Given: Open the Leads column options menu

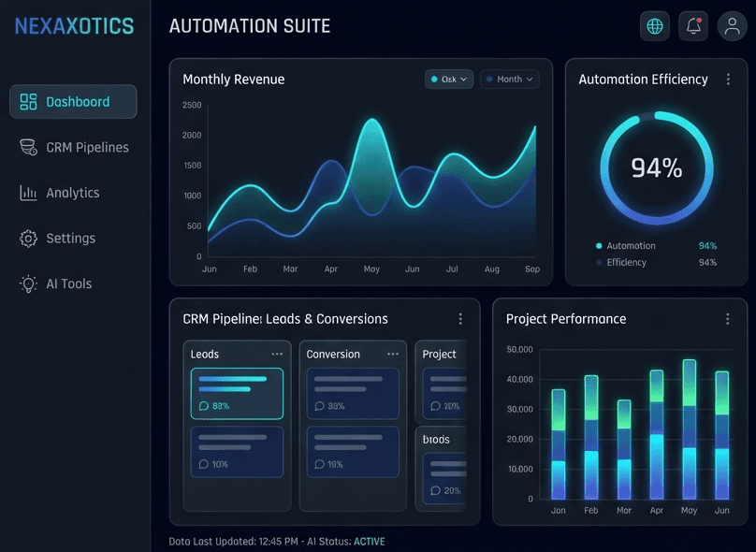Looking at the screenshot, I should (x=278, y=354).
